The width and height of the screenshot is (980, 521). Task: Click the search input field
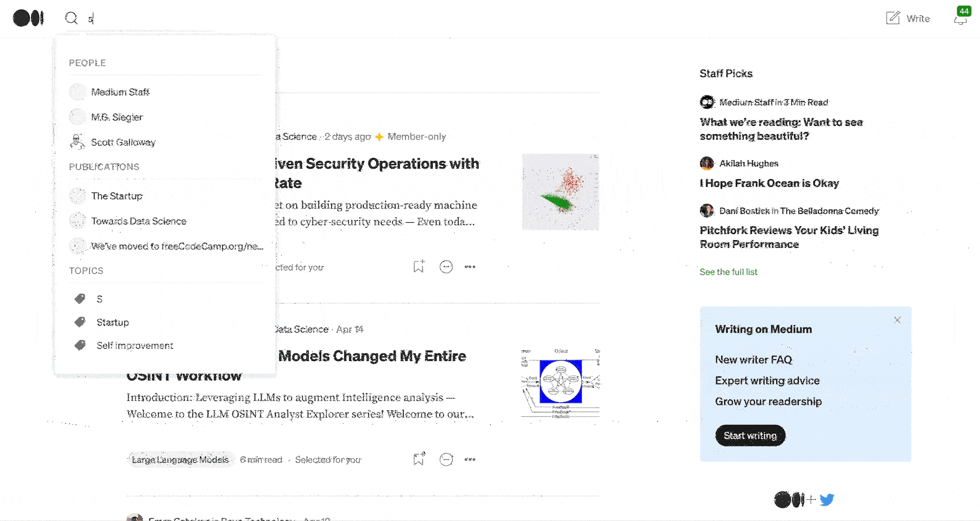[x=122, y=18]
